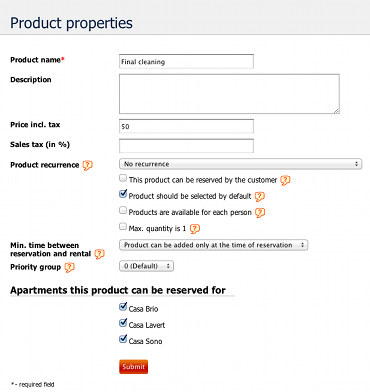Show help for selected by default option
370x392 pixels.
click(x=260, y=197)
